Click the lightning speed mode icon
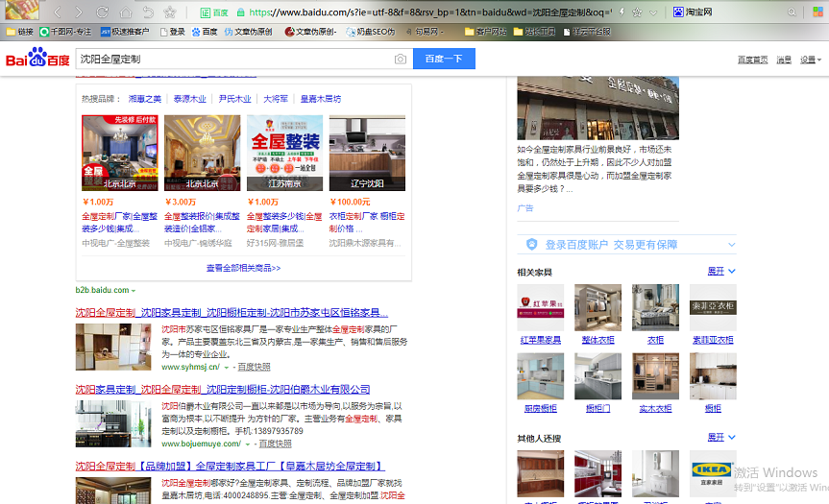 (x=622, y=12)
